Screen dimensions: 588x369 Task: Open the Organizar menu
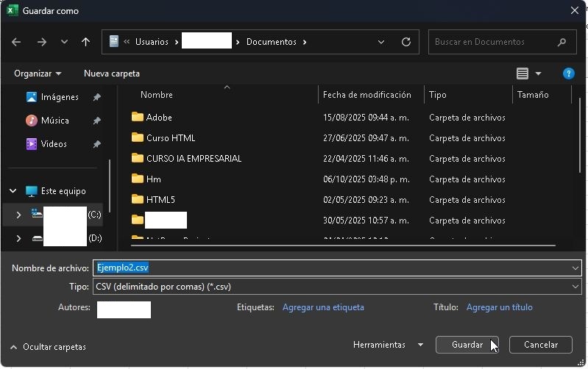38,74
